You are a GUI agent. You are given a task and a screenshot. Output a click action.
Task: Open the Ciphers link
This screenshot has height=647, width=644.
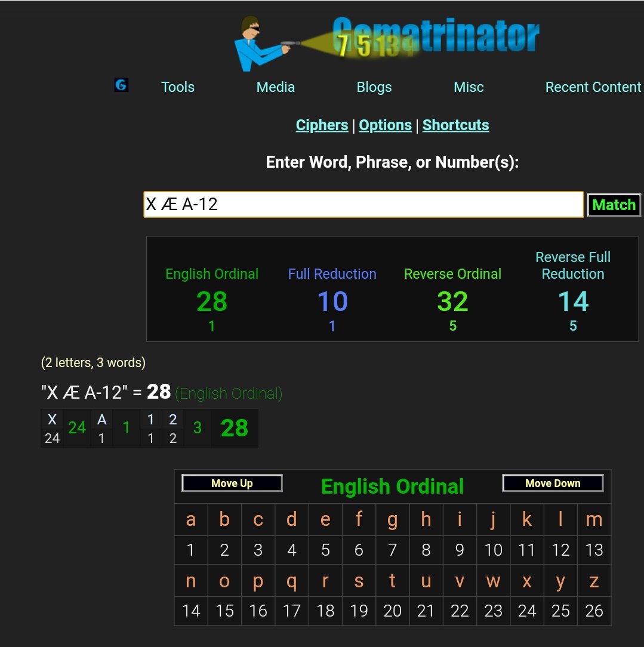(x=322, y=125)
